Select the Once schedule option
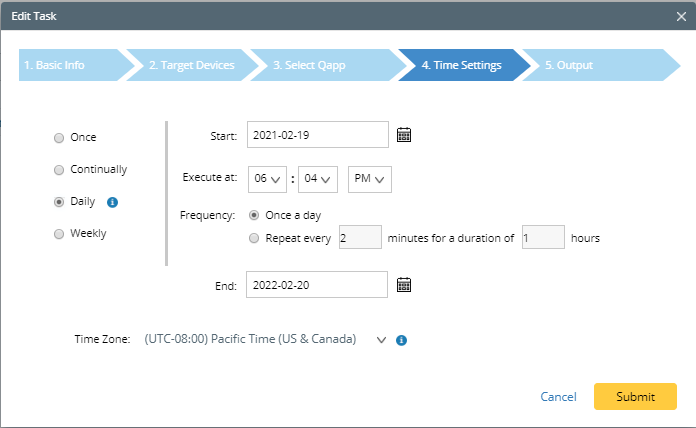This screenshot has height=428, width=696. pos(60,138)
